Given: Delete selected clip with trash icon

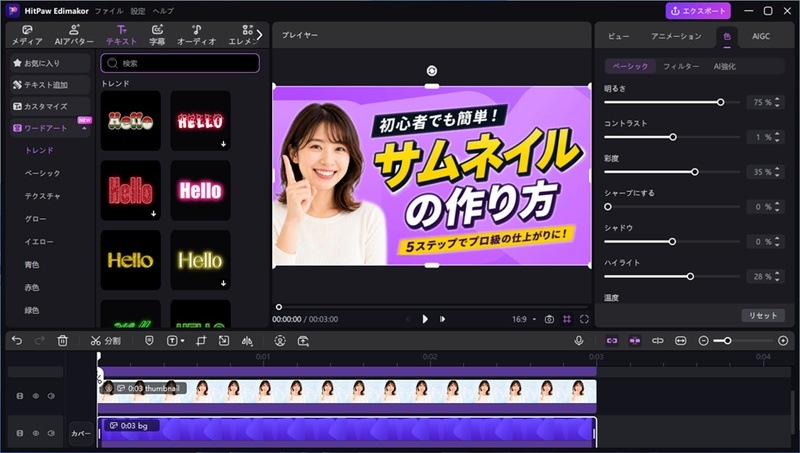Looking at the screenshot, I should [62, 340].
